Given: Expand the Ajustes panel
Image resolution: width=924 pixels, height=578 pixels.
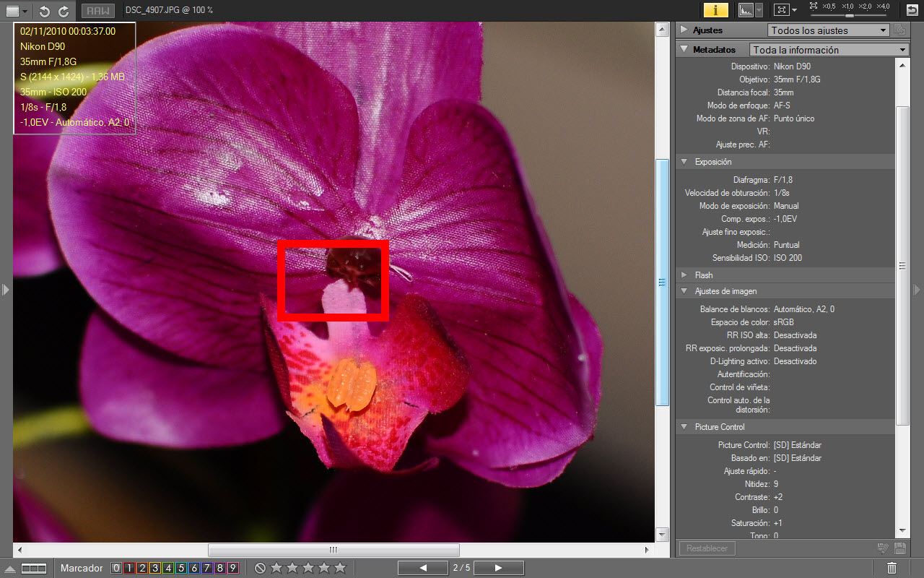Looking at the screenshot, I should pyautogui.click(x=684, y=30).
